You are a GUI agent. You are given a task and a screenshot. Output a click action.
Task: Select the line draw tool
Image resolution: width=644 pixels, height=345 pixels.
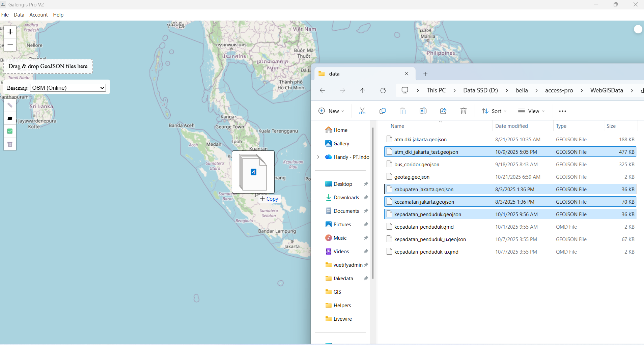click(x=10, y=106)
